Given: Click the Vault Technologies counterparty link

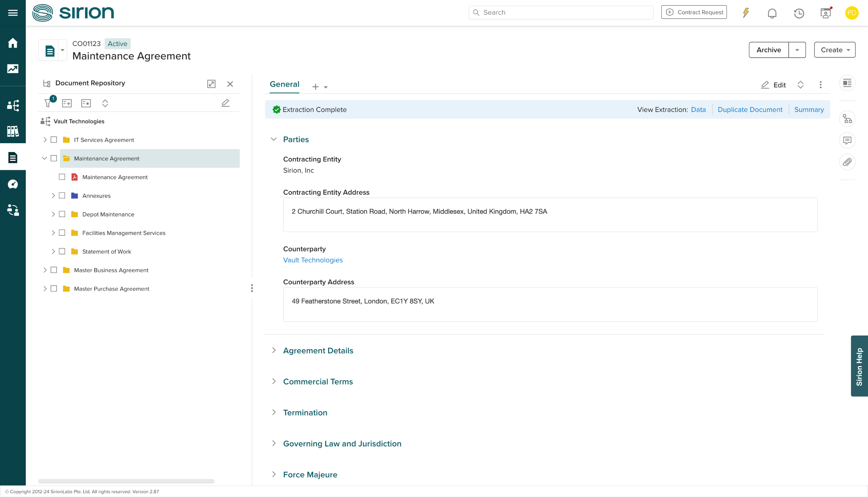Looking at the screenshot, I should coord(313,260).
